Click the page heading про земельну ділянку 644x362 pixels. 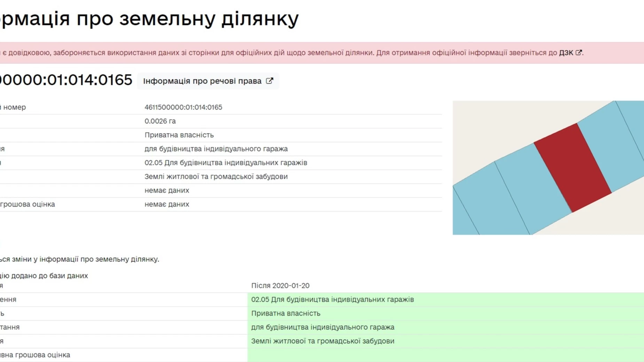click(x=188, y=18)
